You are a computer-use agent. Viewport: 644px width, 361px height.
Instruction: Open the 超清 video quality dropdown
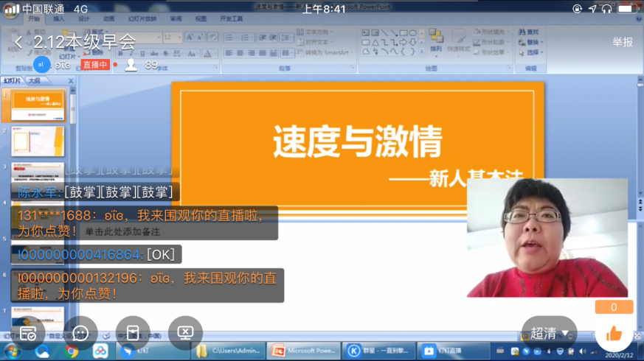coord(549,333)
